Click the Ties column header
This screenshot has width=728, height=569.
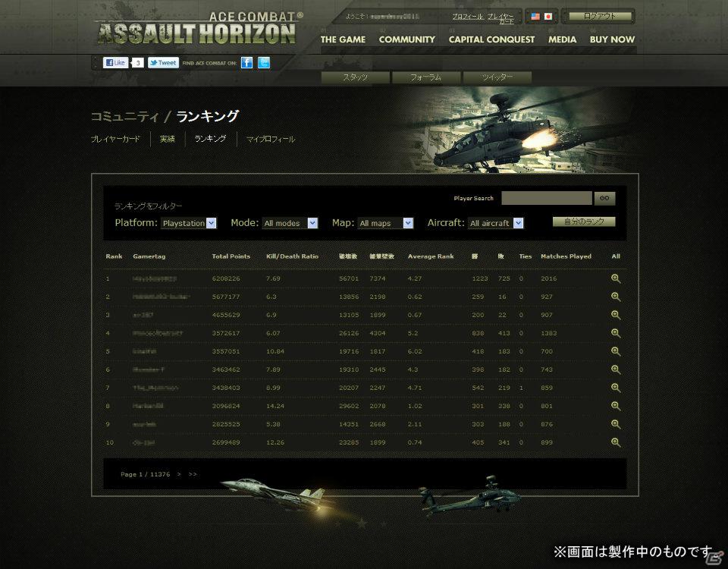coord(525,256)
